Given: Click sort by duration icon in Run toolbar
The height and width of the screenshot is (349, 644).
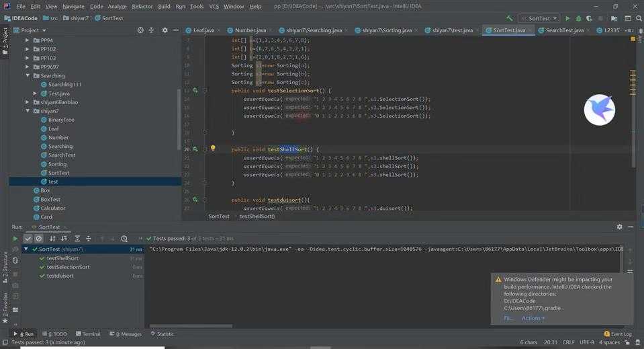Looking at the screenshot, I should pos(64,239).
